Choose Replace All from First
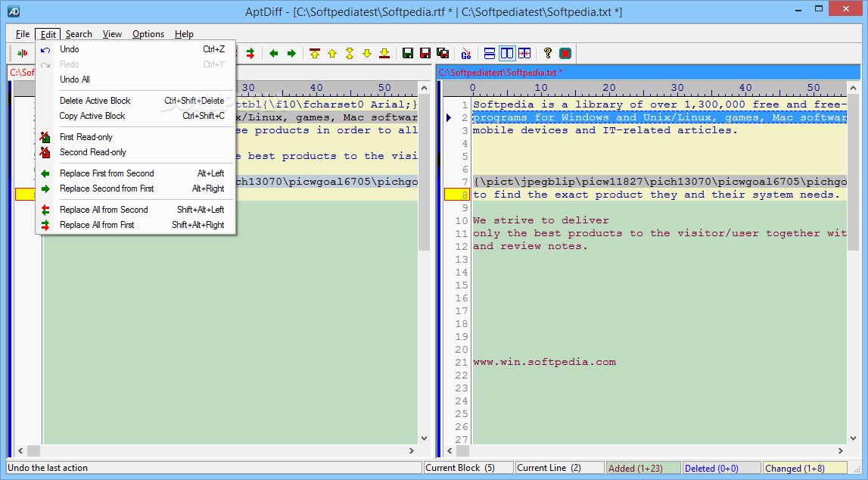 (x=135, y=225)
